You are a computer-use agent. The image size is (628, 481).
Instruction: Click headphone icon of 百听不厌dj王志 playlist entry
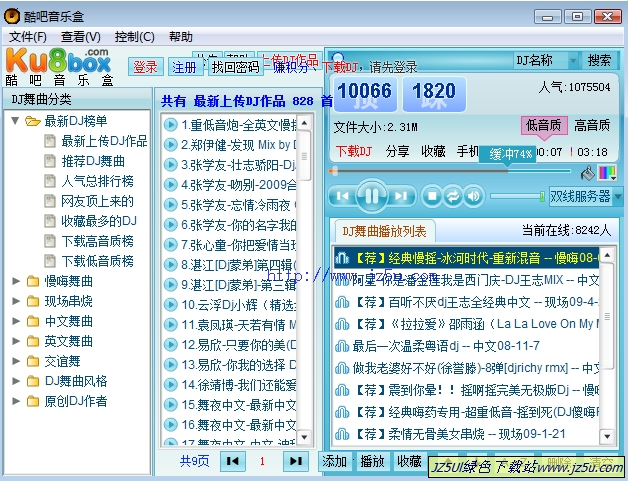coord(342,302)
